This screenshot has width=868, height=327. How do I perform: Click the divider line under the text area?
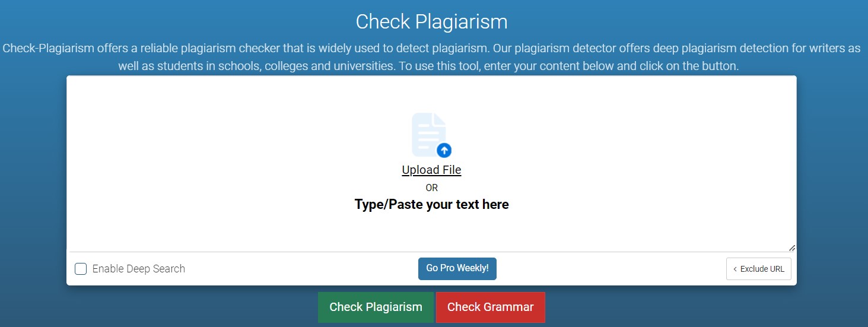(x=431, y=252)
